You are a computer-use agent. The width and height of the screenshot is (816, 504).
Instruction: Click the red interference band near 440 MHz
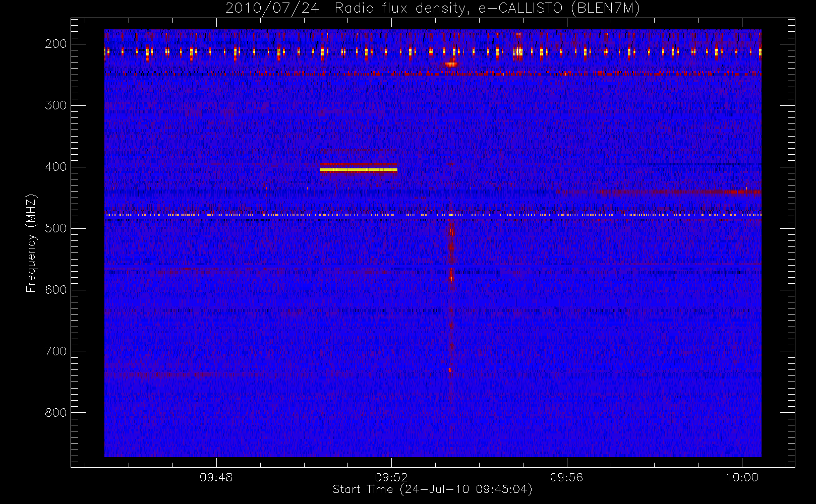point(658,192)
